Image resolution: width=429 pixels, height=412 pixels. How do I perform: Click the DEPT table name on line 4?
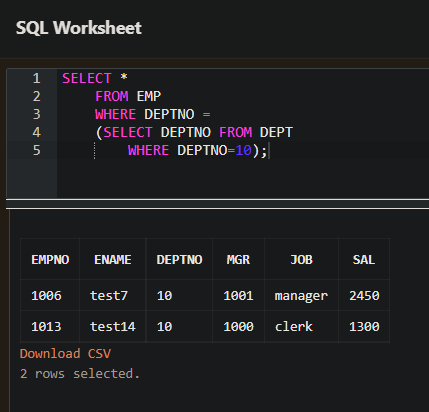click(x=276, y=132)
